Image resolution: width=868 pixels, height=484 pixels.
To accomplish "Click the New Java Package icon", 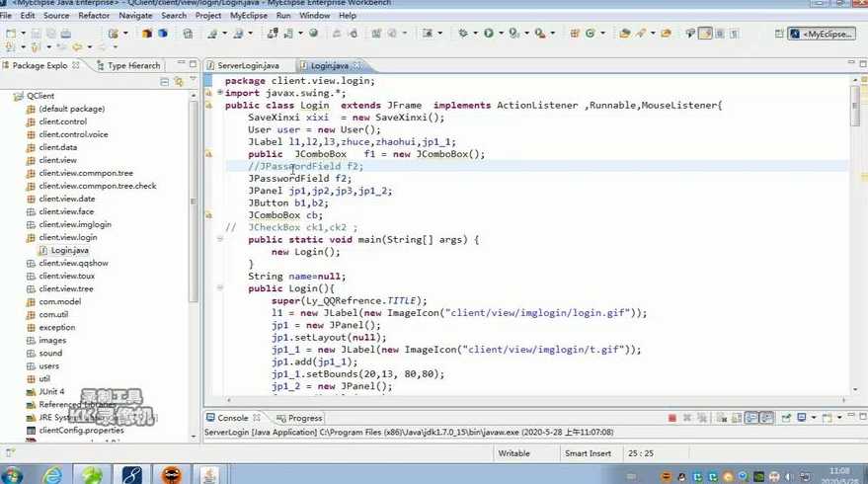I will click(x=575, y=34).
